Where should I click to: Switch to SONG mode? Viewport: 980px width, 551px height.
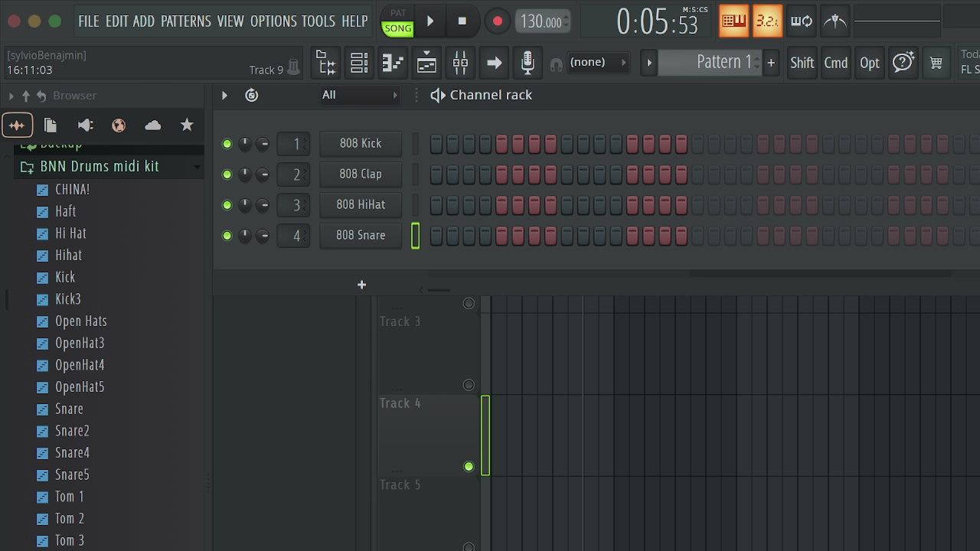tap(398, 28)
